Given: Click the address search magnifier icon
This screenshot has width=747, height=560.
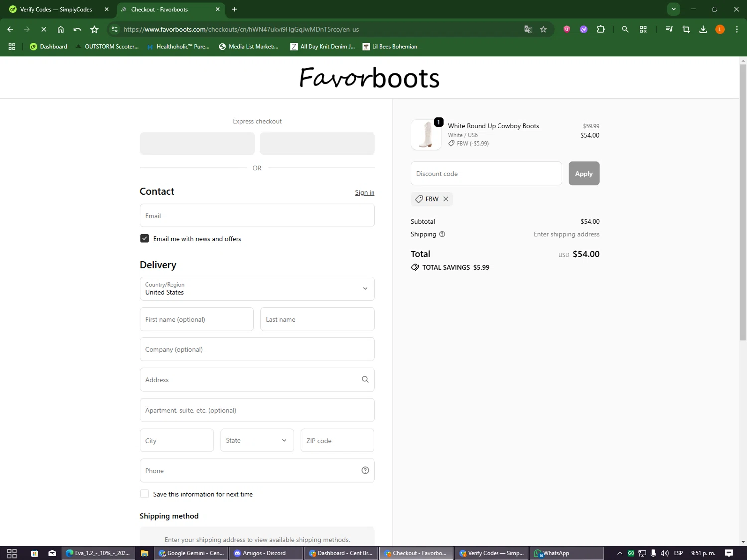Looking at the screenshot, I should 365,379.
